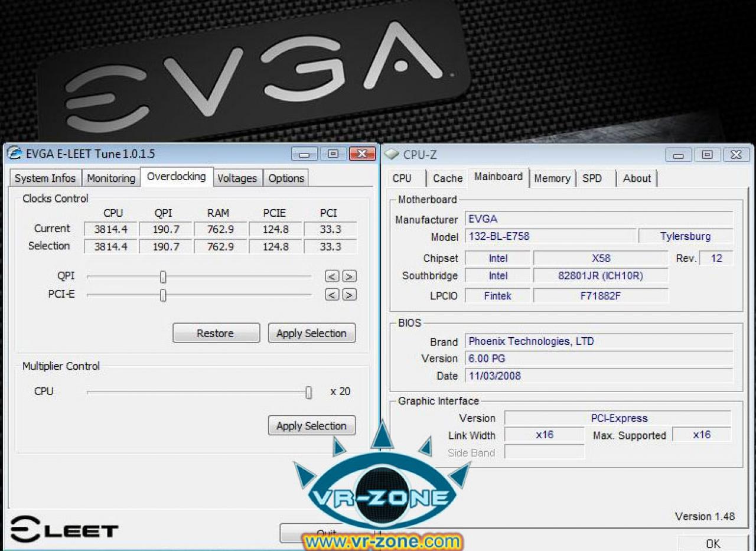Maximize the CPU-Z window
Screen dimensions: 756x551
coord(707,155)
